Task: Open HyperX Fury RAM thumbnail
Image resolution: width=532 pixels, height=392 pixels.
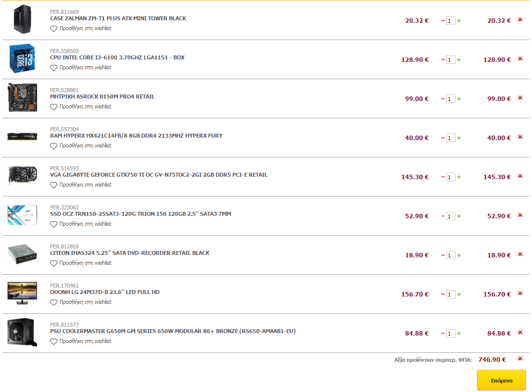Action: coord(22,137)
